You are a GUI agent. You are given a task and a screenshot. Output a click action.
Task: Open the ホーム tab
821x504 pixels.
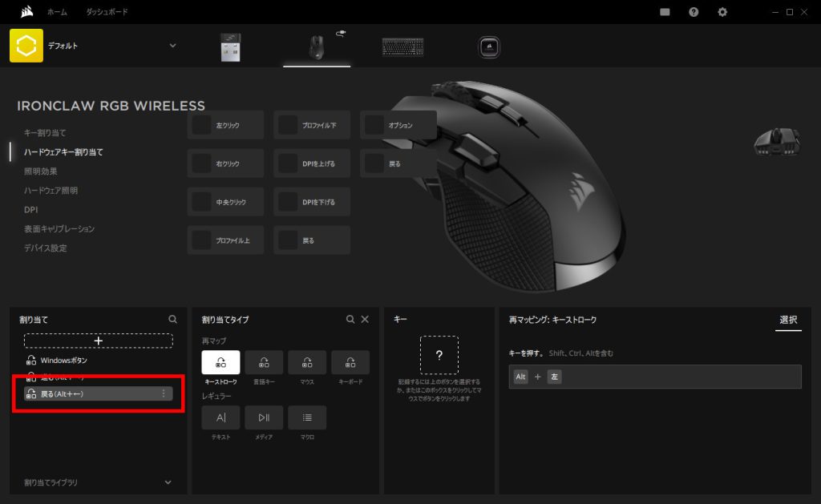click(x=57, y=11)
